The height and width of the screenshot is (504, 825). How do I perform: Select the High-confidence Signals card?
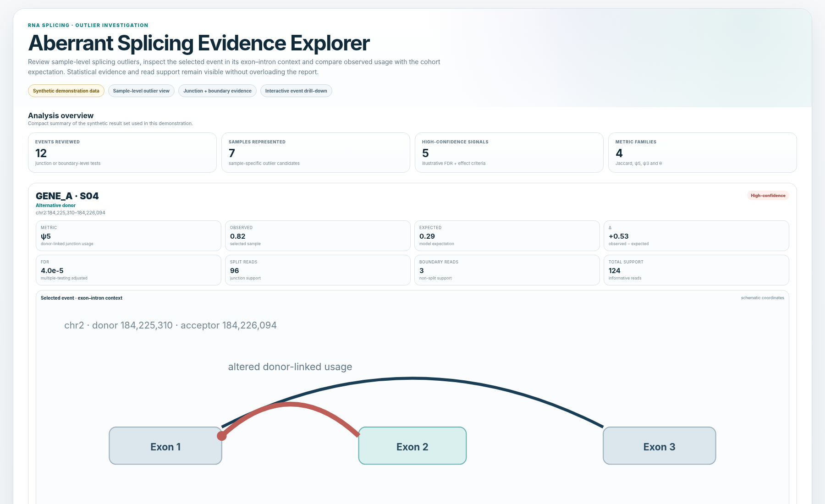[x=509, y=153]
